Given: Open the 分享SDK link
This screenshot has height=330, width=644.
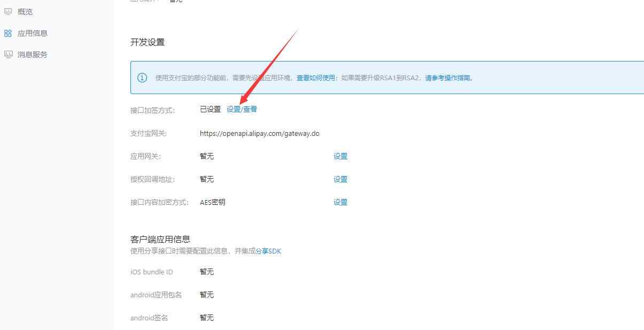Looking at the screenshot, I should coord(269,251).
